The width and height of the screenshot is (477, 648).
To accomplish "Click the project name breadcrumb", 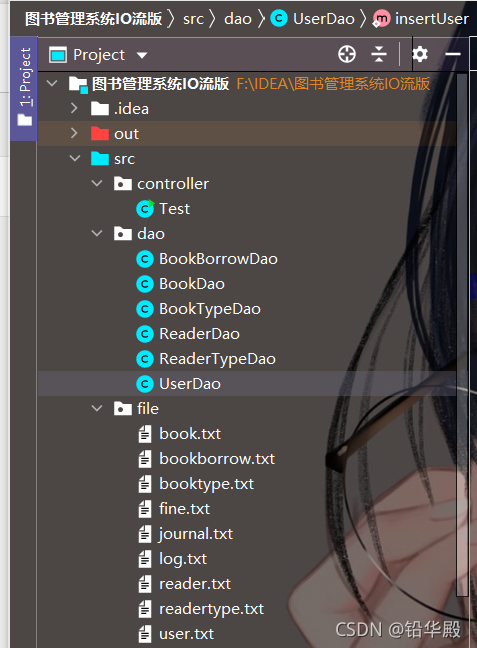I will coord(93,19).
